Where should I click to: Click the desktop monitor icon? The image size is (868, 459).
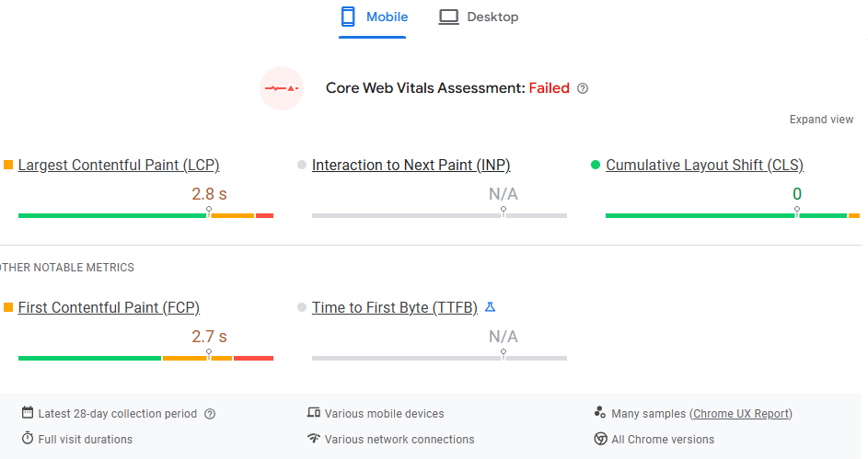pos(448,17)
